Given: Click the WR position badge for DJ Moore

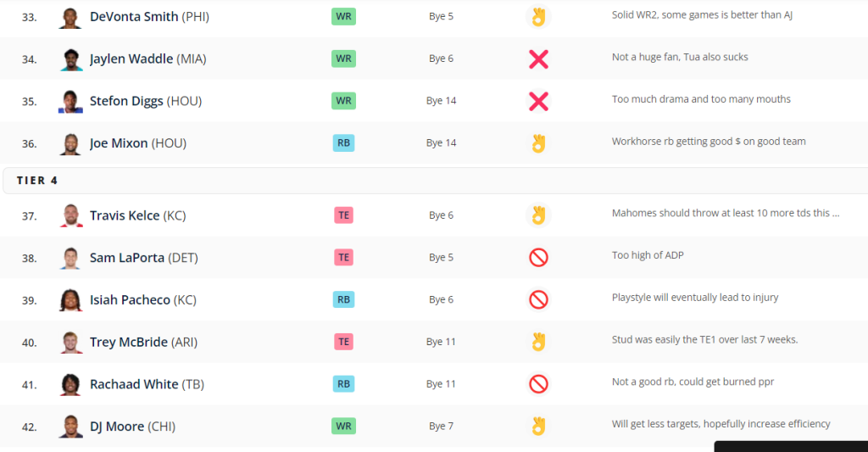Looking at the screenshot, I should [343, 426].
